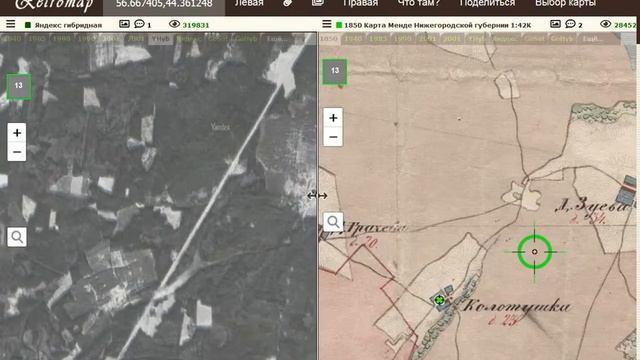
Task: Select the YHyb tab on left map
Action: click(160, 39)
